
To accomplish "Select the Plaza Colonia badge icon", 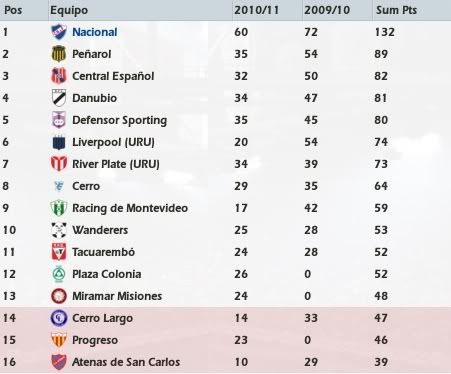I will pos(59,274).
